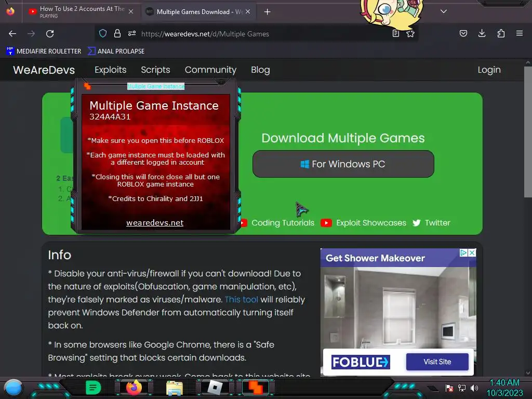532x399 pixels.
Task: Open File Explorer from taskbar
Action: [x=175, y=388]
